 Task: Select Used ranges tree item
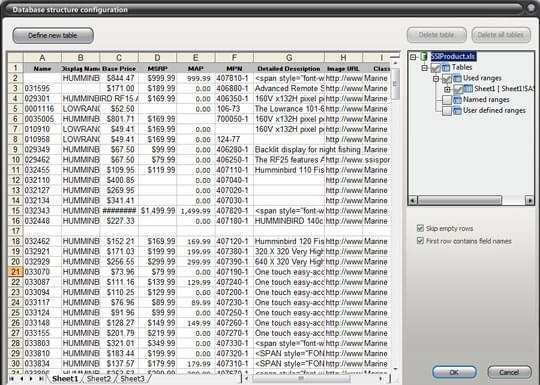(x=482, y=78)
